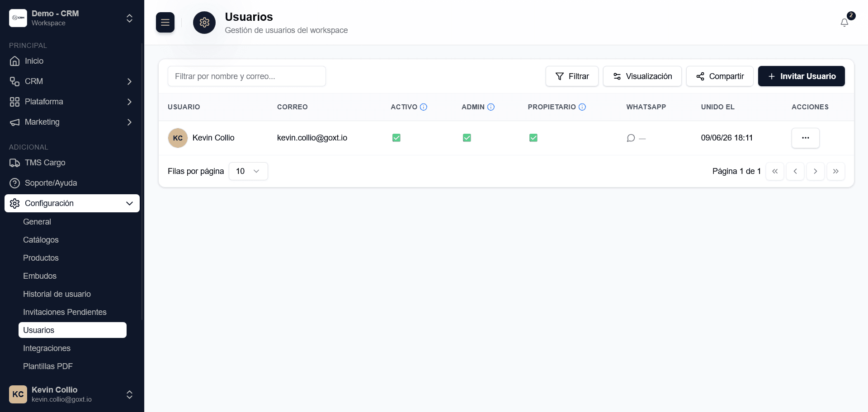Click the info icon next to ADMIN
Screen dimensions: 868x412
(491, 107)
